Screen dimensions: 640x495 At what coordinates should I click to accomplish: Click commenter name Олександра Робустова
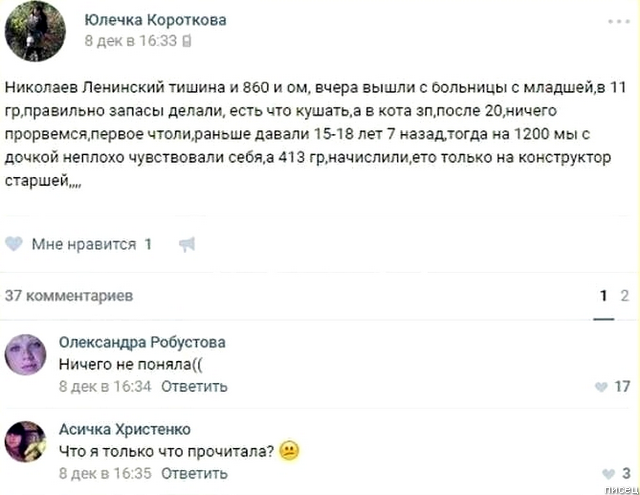click(142, 342)
